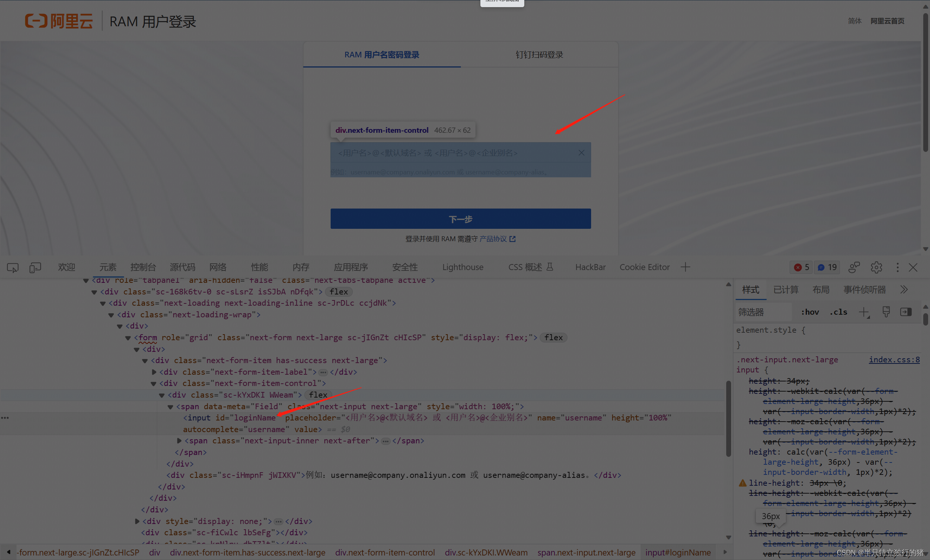Collapse the next-form-item-control div node

coord(153,383)
